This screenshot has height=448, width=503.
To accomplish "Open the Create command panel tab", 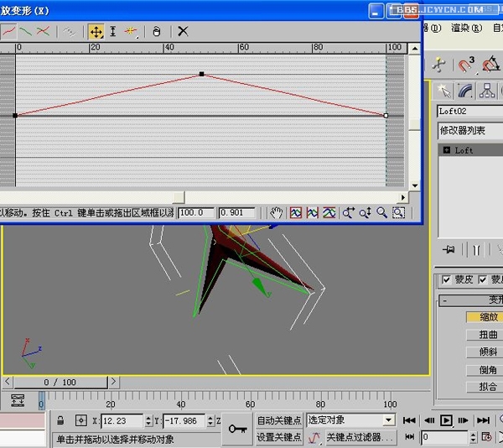I will coord(444,91).
